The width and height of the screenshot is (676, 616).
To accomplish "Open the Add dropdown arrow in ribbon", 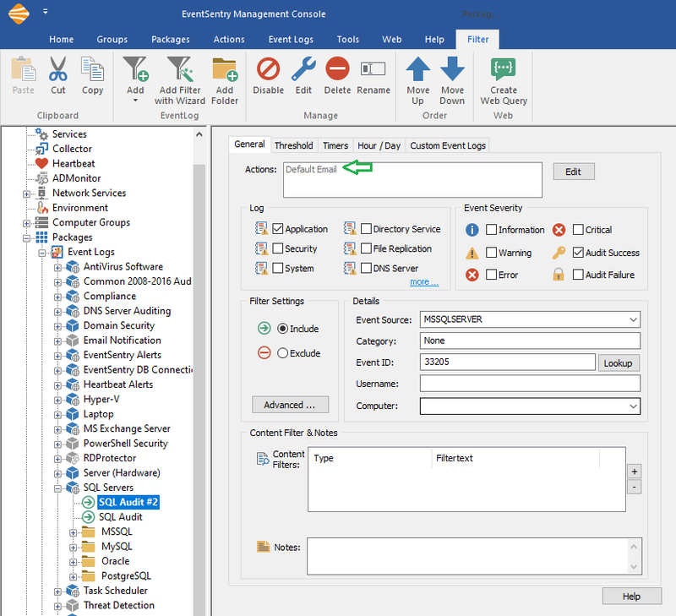I will (x=135, y=101).
